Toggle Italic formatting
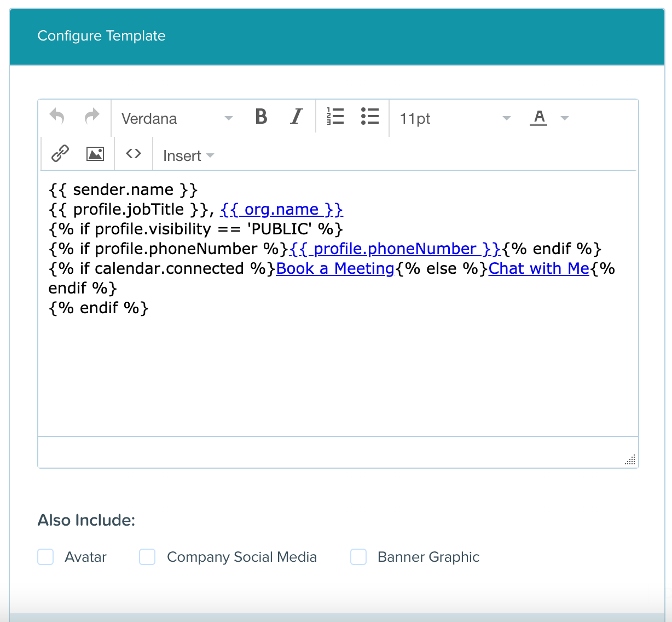Image resolution: width=672 pixels, height=622 pixels. tap(296, 117)
